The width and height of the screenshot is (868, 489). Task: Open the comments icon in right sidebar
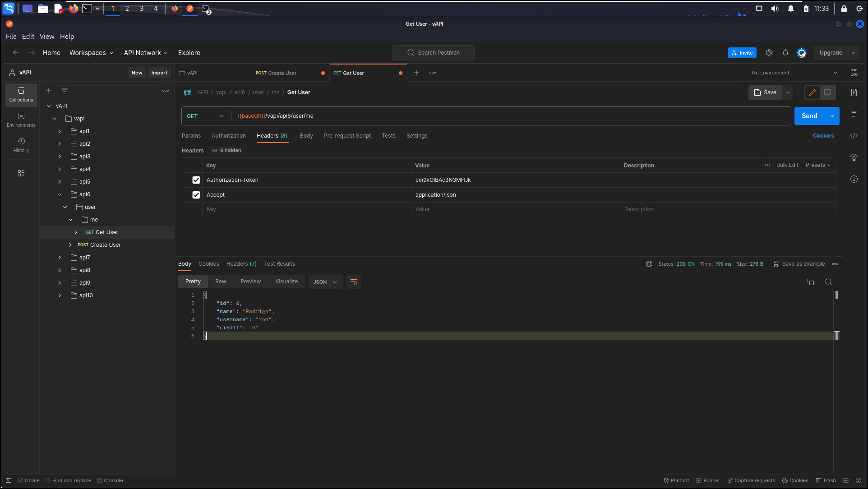[854, 114]
